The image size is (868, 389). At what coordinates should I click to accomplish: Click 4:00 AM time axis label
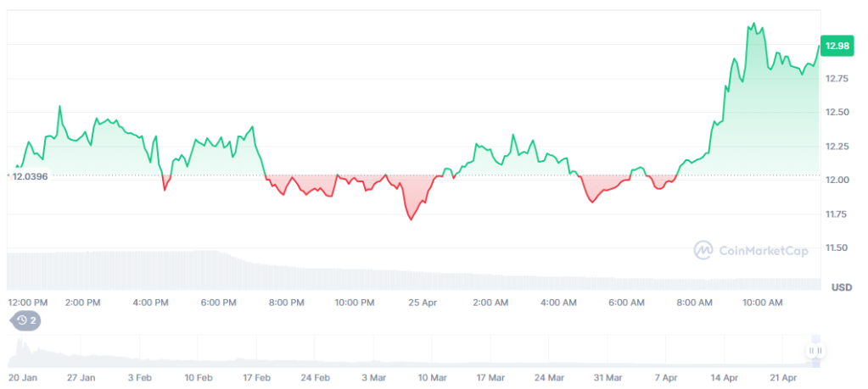click(558, 303)
